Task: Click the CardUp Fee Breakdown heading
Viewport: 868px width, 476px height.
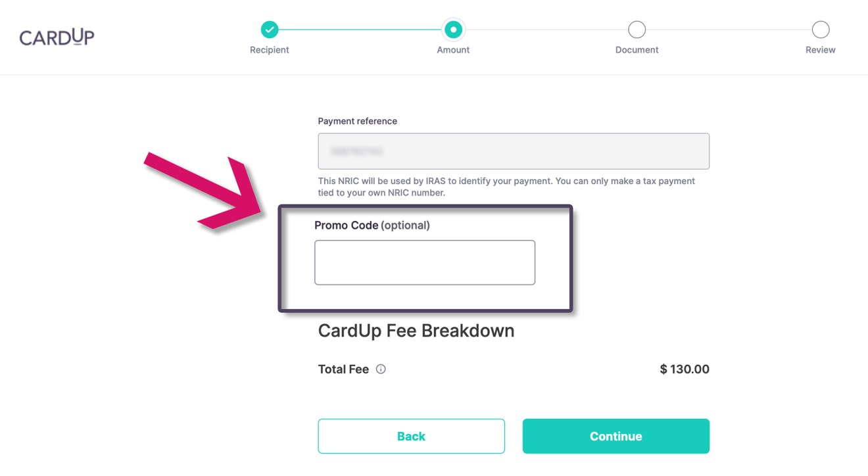Action: point(416,331)
